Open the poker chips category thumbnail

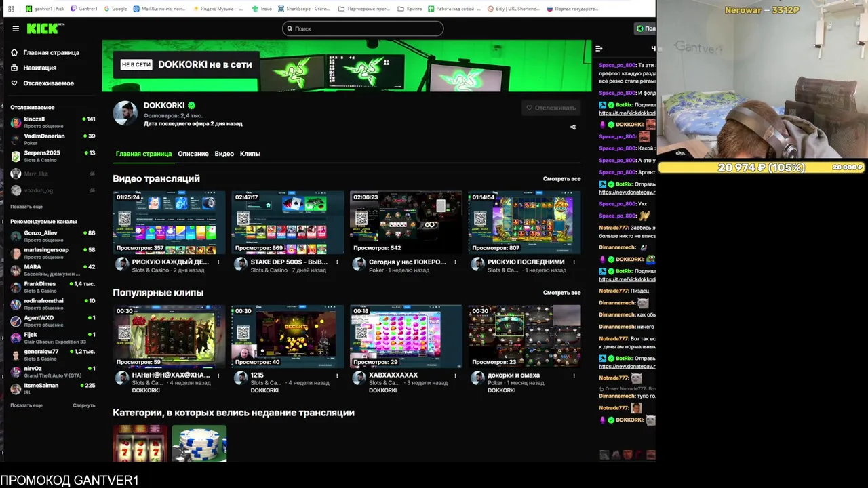tap(199, 443)
